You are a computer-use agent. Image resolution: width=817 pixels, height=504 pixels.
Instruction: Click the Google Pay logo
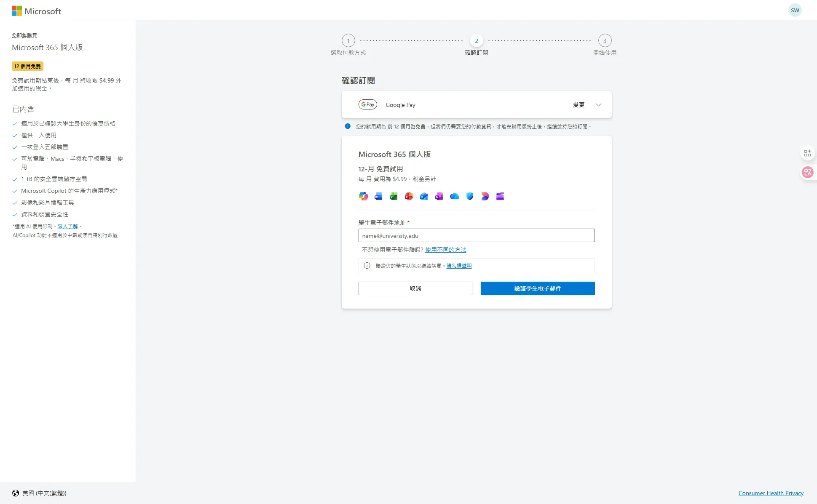[x=367, y=104]
